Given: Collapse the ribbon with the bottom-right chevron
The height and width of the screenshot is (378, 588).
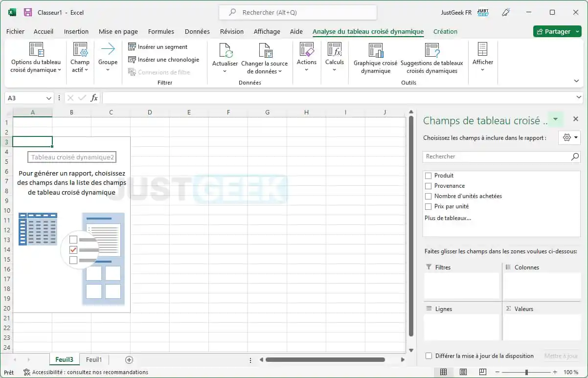Looking at the screenshot, I should 576,81.
